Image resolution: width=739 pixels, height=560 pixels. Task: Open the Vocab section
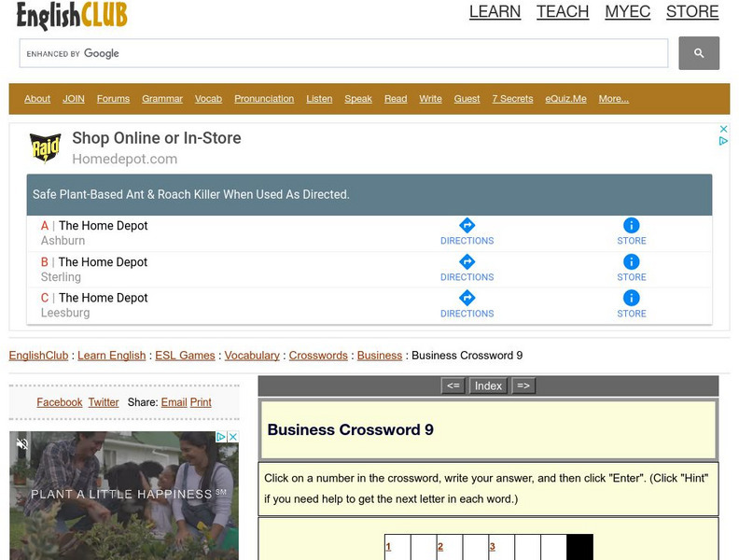tap(208, 99)
